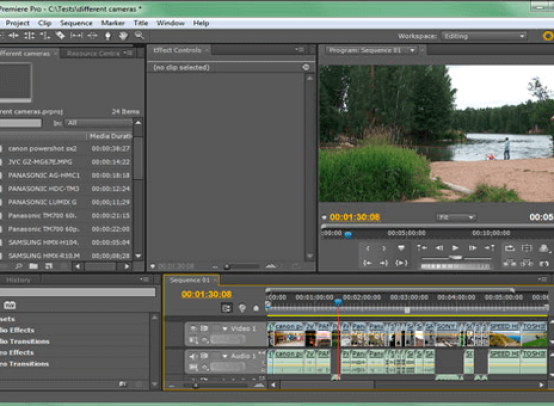This screenshot has height=406, width=554.
Task: Toggle sync lock on Video 1 track
Action: pos(204,329)
